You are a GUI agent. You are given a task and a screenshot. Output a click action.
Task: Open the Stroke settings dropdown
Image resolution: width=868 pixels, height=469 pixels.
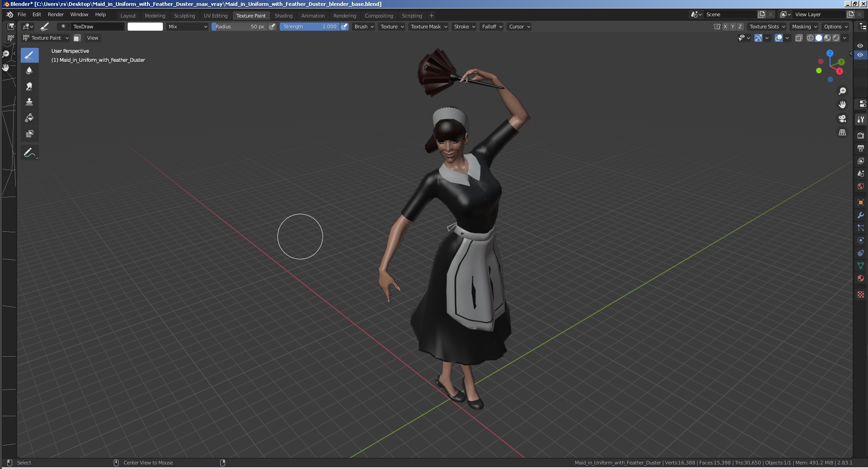(464, 27)
